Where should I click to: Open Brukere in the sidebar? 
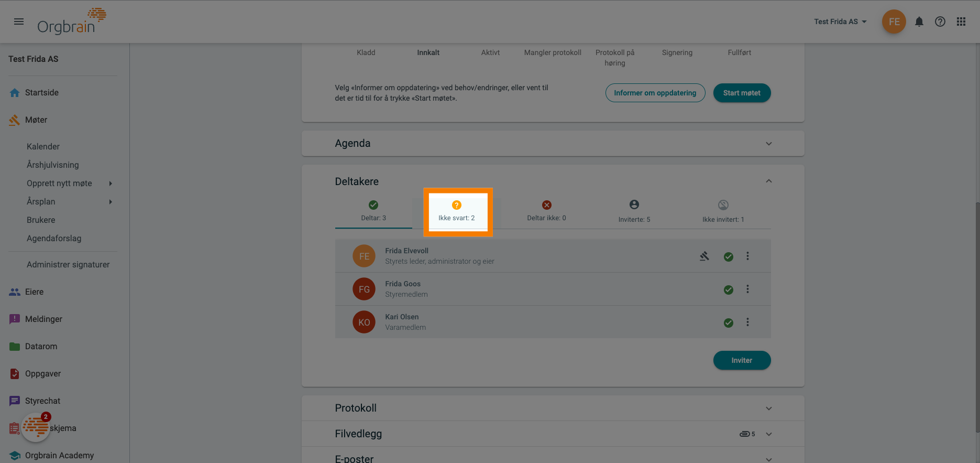point(41,220)
